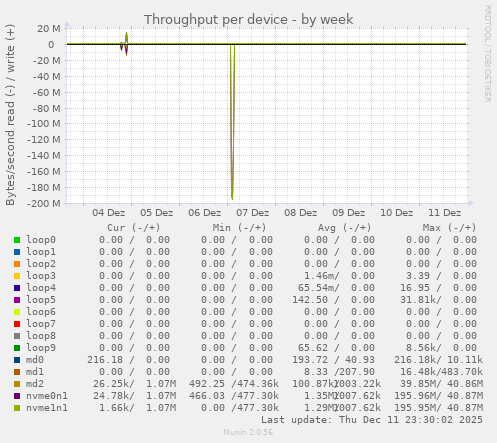Click the loop5 purple legend swatch

point(17,300)
